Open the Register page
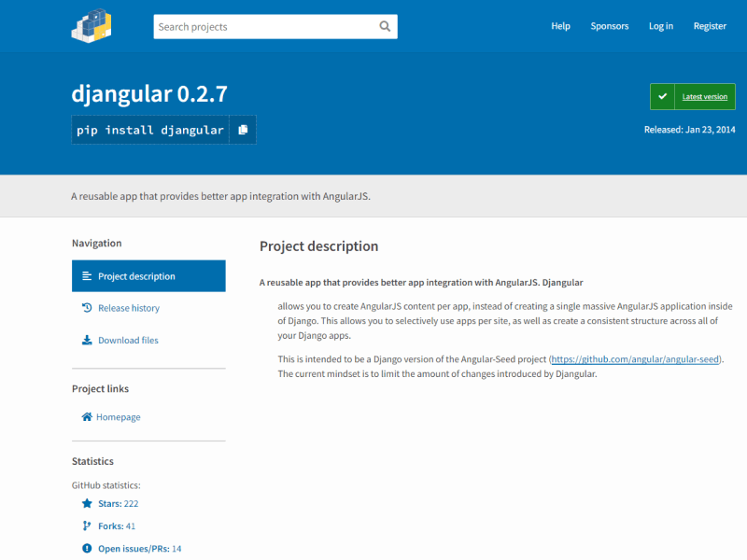 710,26
